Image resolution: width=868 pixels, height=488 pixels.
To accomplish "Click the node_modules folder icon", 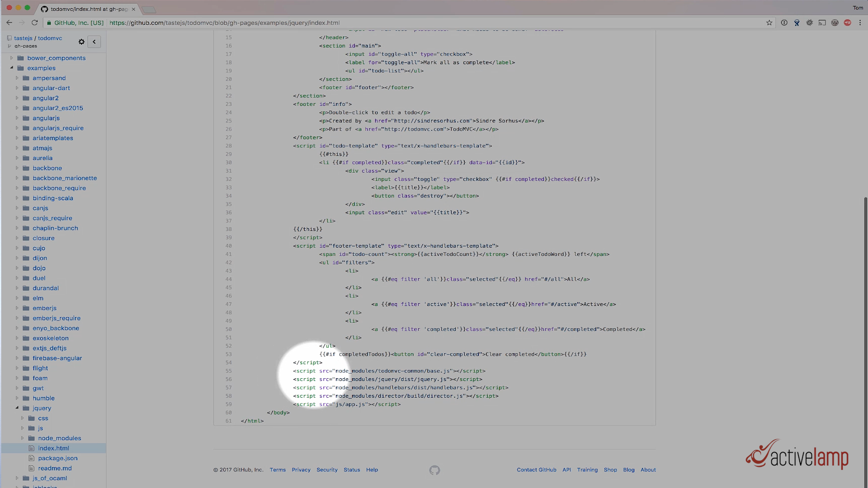I will (31, 438).
